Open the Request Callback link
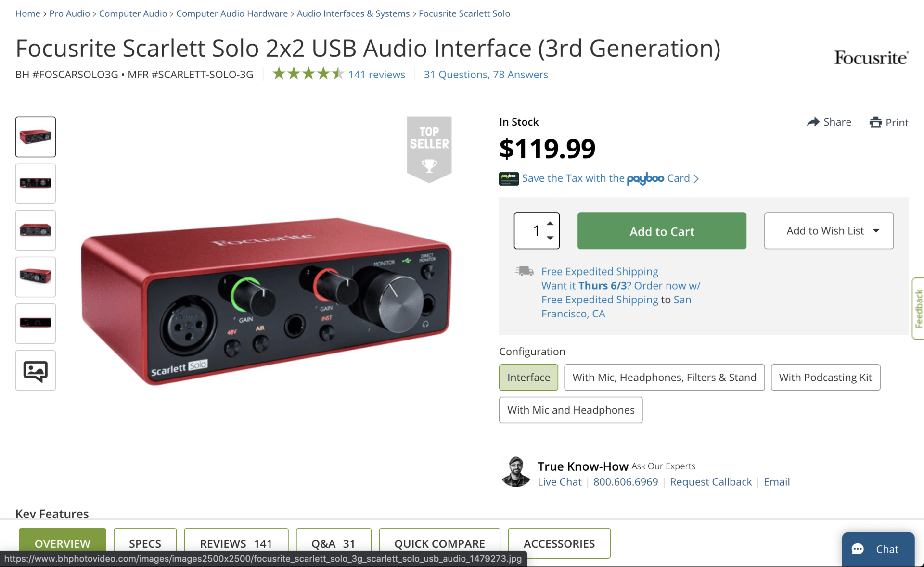The width and height of the screenshot is (924, 567). pos(710,482)
